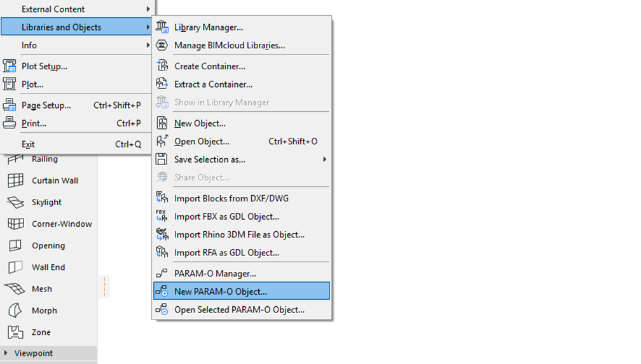Choose the Plot menu entry text
The width and height of the screenshot is (641, 364).
click(x=32, y=84)
